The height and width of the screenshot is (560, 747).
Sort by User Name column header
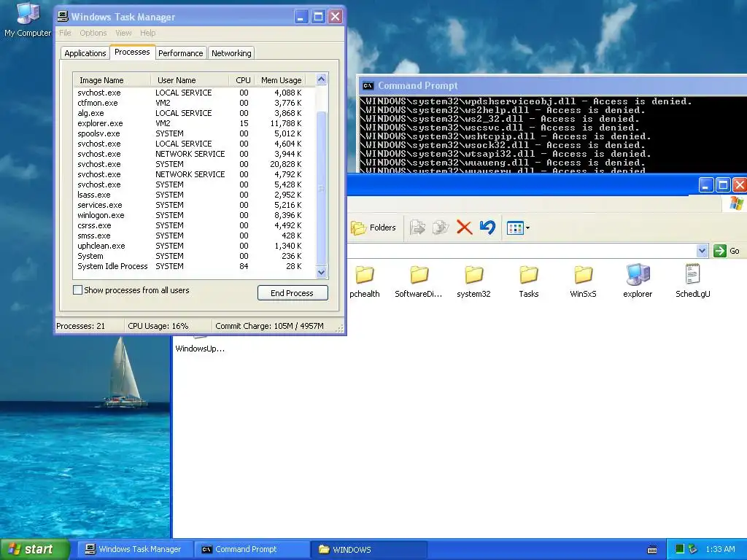tap(190, 80)
